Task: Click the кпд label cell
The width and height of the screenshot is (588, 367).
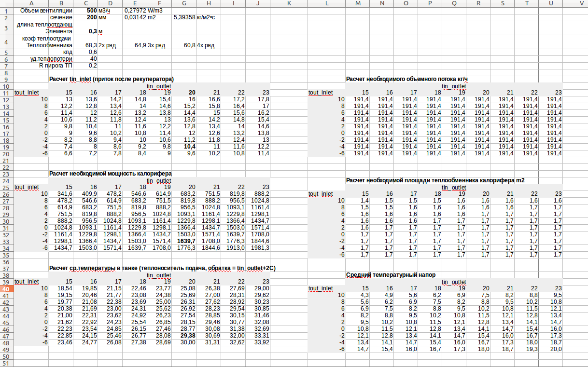Action: pyautogui.click(x=68, y=52)
